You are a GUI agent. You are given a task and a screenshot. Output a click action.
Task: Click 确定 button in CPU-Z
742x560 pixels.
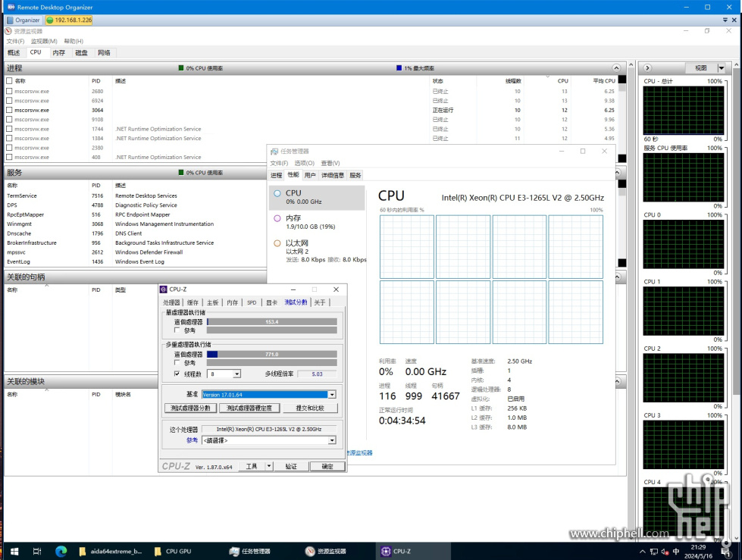[327, 466]
